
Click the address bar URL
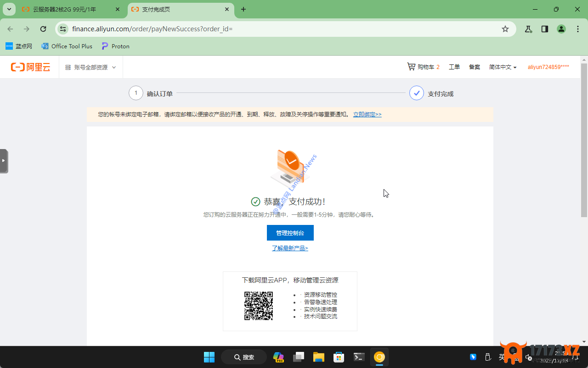[x=152, y=29]
